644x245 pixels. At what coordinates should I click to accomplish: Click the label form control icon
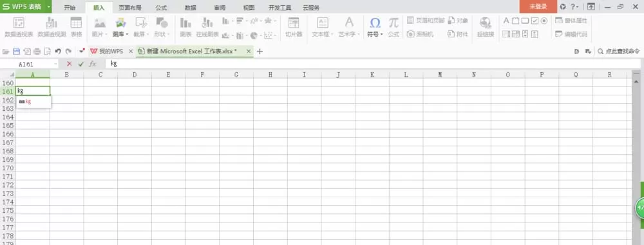pos(506,21)
